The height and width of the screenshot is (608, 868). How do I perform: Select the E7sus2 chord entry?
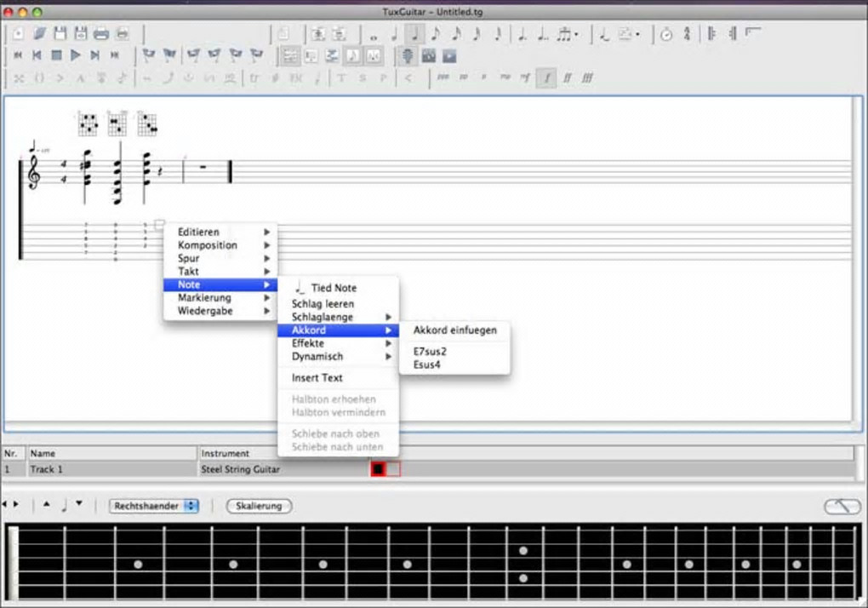click(x=430, y=351)
